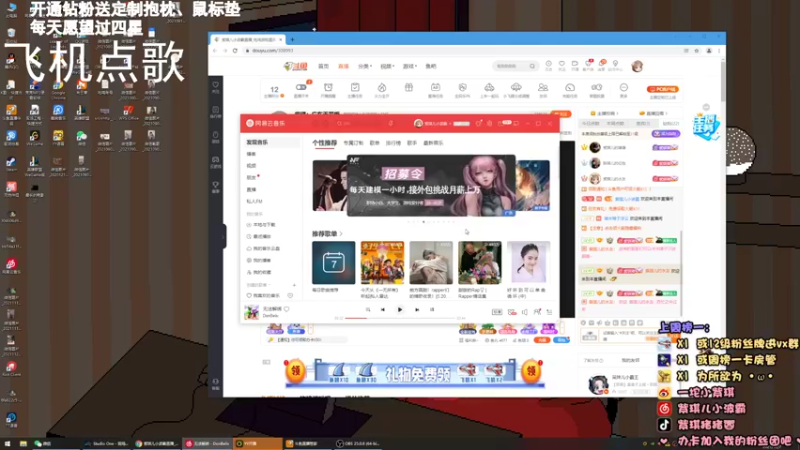Image resolution: width=800 pixels, height=450 pixels.
Task: Open 鱼吧 on Douyu navigation
Action: pos(431,66)
